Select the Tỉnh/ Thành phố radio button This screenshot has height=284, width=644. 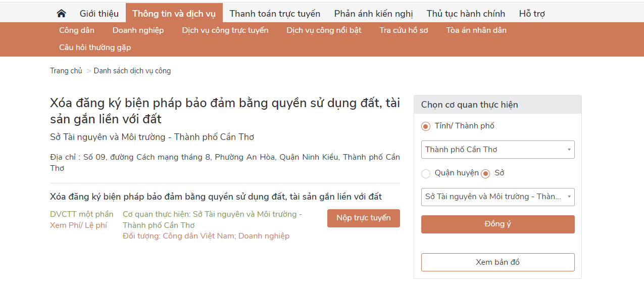point(426,126)
